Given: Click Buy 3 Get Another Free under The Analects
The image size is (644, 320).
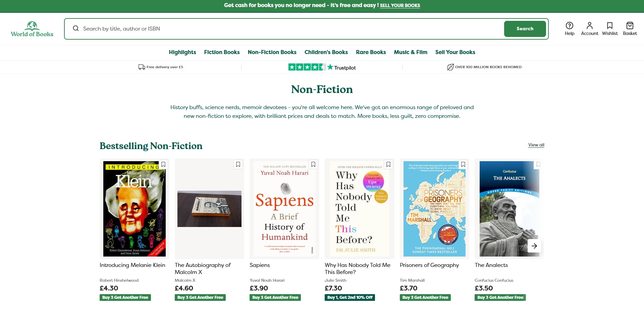Looking at the screenshot, I should click(500, 298).
